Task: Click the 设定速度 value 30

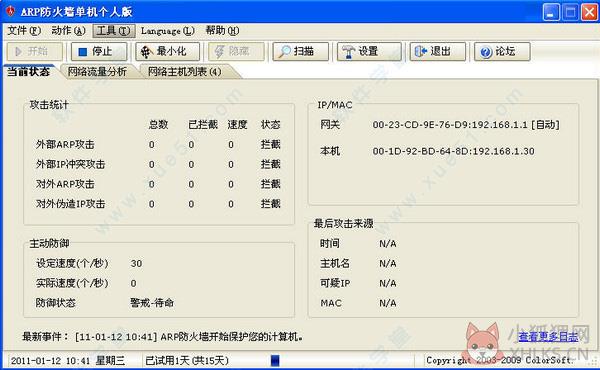Action: (x=136, y=263)
